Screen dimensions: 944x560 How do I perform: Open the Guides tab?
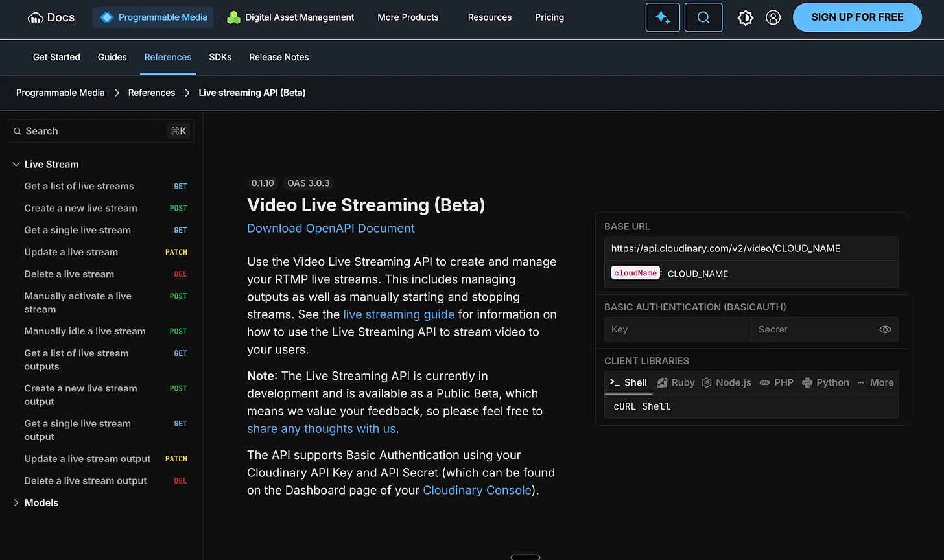pyautogui.click(x=112, y=57)
